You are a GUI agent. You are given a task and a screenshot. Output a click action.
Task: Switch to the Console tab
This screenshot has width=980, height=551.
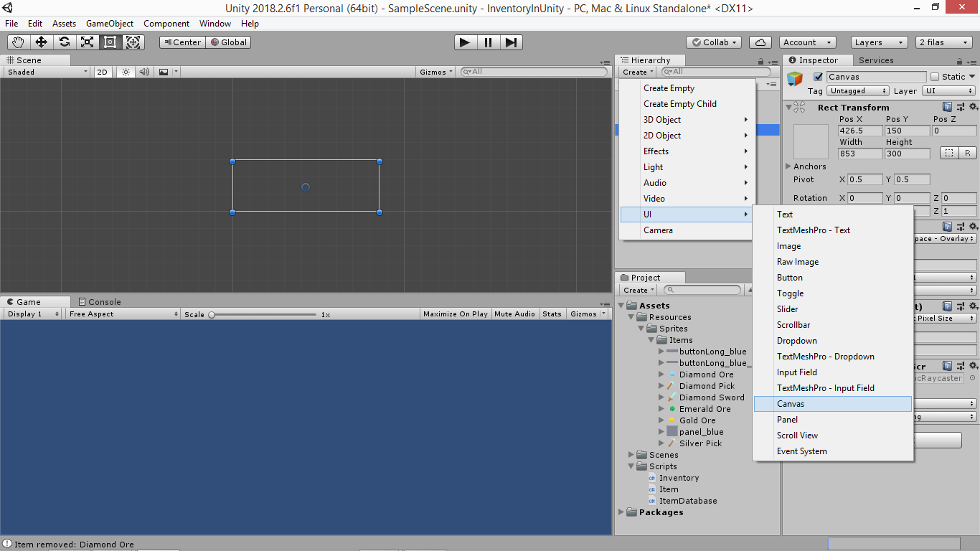coord(100,302)
